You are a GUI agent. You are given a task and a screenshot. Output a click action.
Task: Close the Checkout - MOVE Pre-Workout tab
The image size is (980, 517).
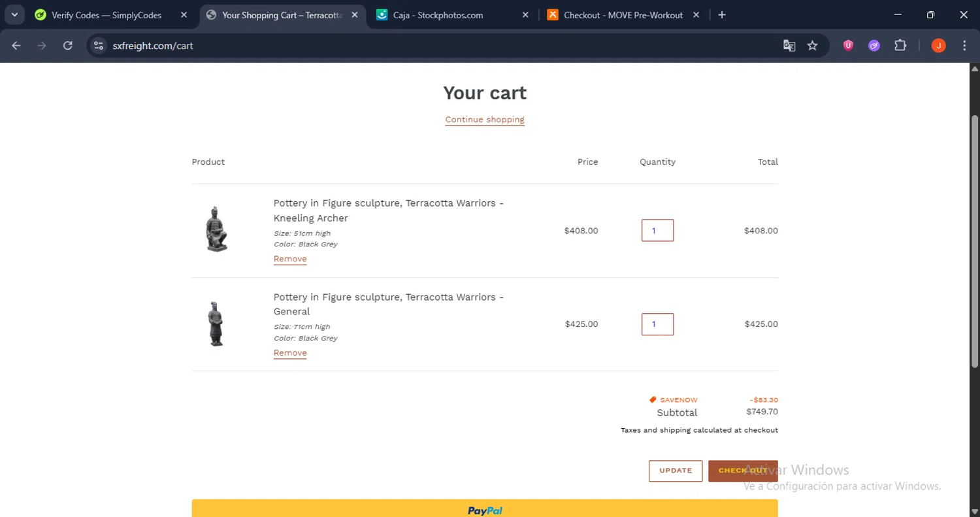(x=696, y=15)
